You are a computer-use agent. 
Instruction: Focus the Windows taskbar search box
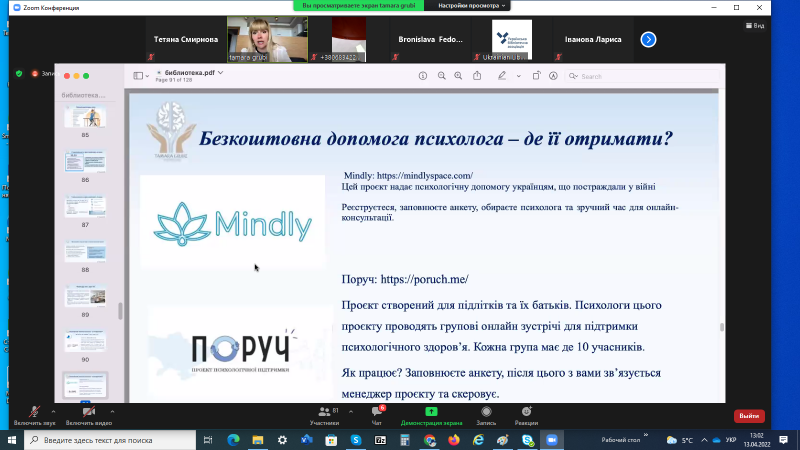(x=110, y=440)
